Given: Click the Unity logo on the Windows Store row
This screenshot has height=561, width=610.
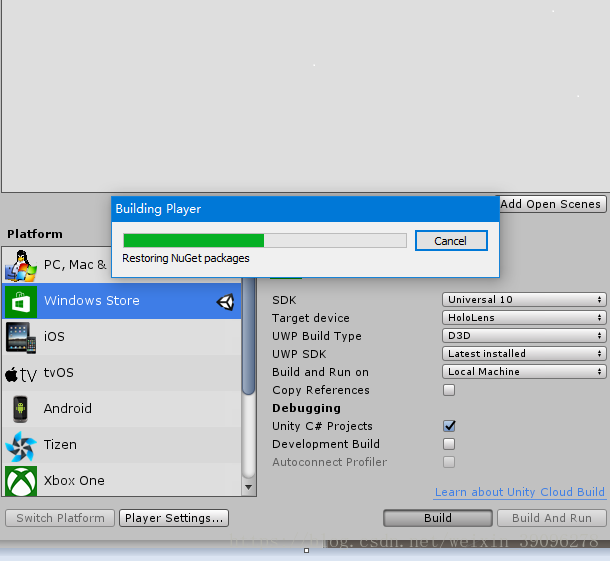Looking at the screenshot, I should (x=225, y=302).
